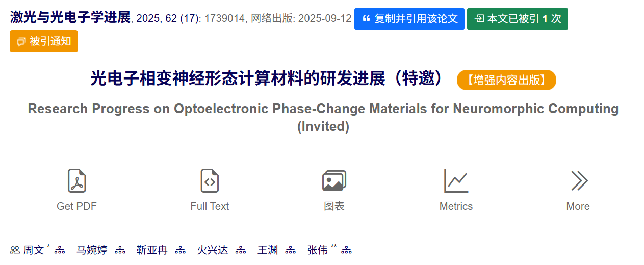
Task: Click affiliation icon next to 张伟
Action: point(347,250)
